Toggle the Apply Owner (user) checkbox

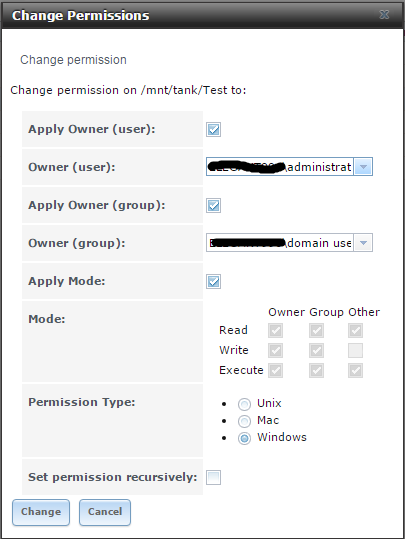[x=213, y=130]
